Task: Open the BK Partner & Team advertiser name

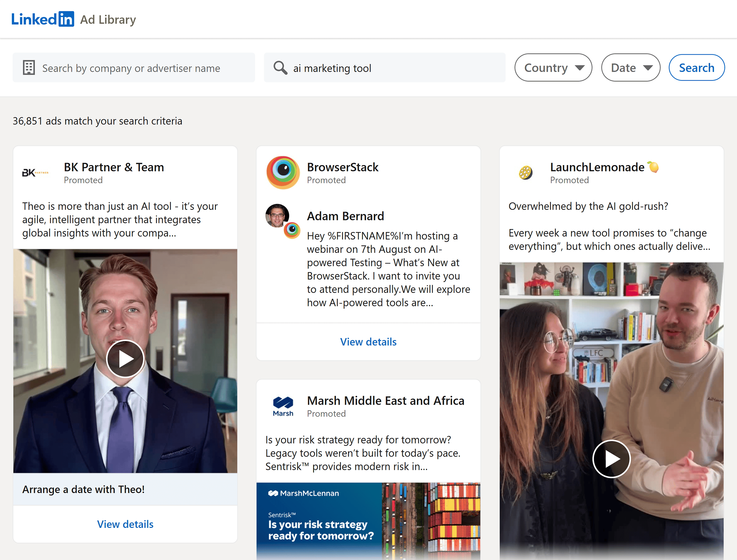Action: coord(114,167)
